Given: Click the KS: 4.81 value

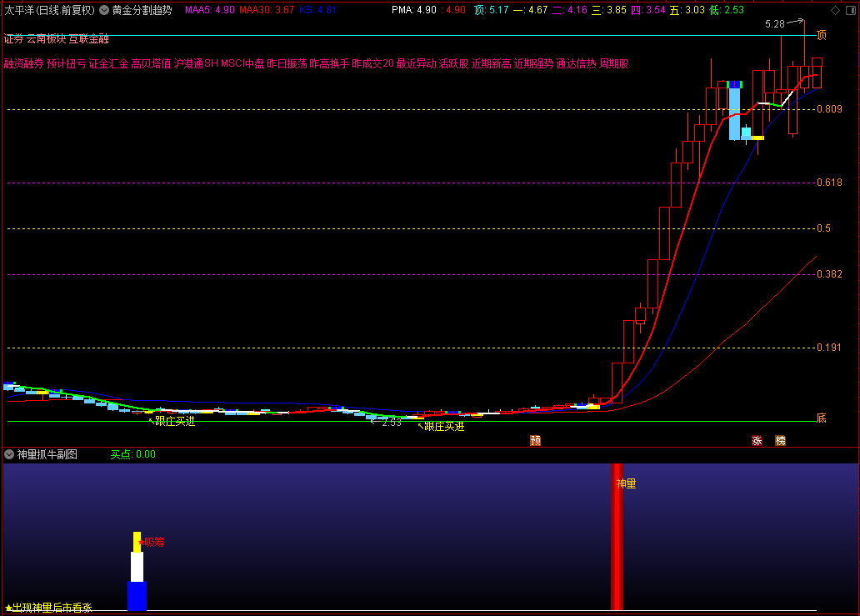Looking at the screenshot, I should pos(318,10).
